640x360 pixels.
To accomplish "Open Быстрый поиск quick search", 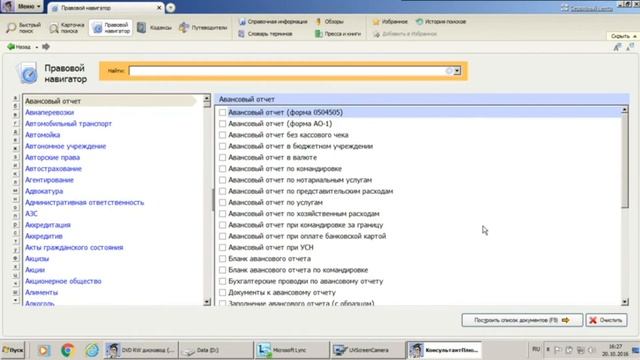I will [x=24, y=28].
